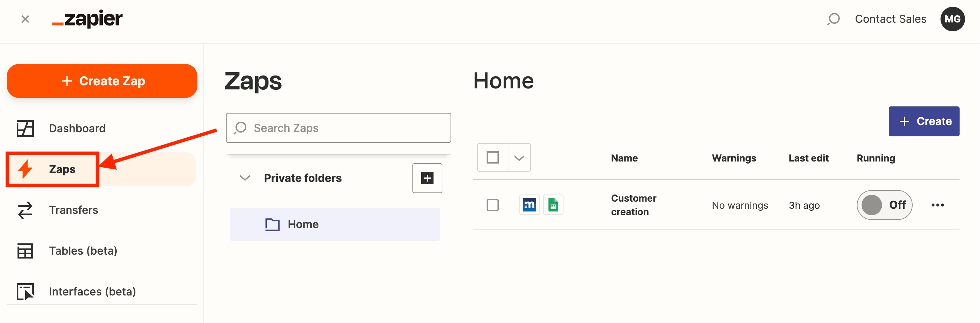
Task: Focus the Search Zaps field
Action: point(338,128)
